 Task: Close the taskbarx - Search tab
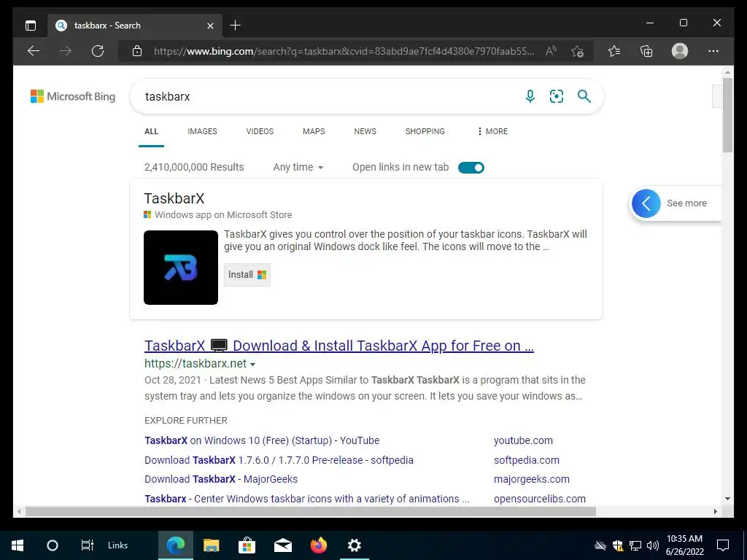210,26
